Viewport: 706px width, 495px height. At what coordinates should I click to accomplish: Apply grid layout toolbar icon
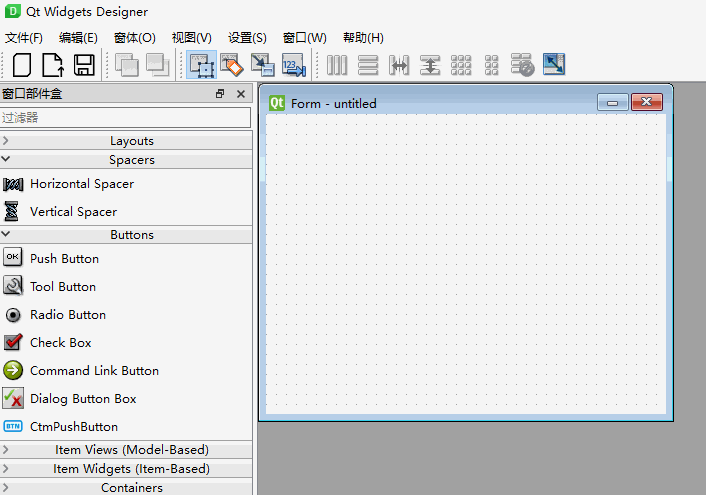[x=461, y=65]
